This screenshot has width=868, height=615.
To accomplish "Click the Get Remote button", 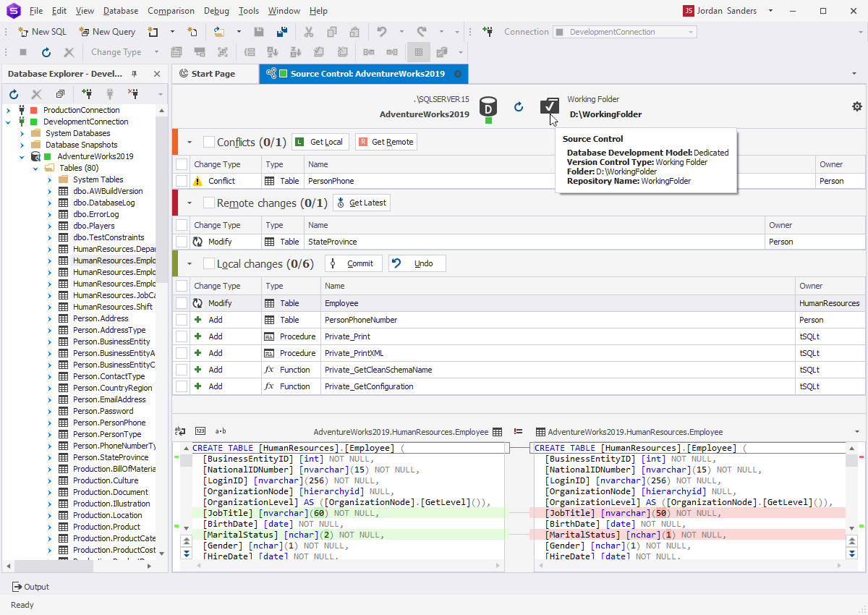I will (386, 142).
